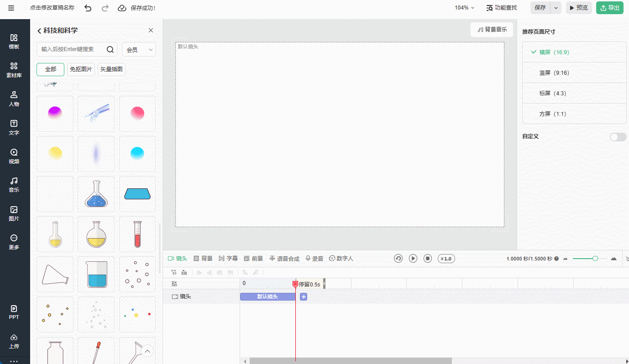629x364 pixels.
Task: Click the hamburger menu icon
Action: point(11,8)
